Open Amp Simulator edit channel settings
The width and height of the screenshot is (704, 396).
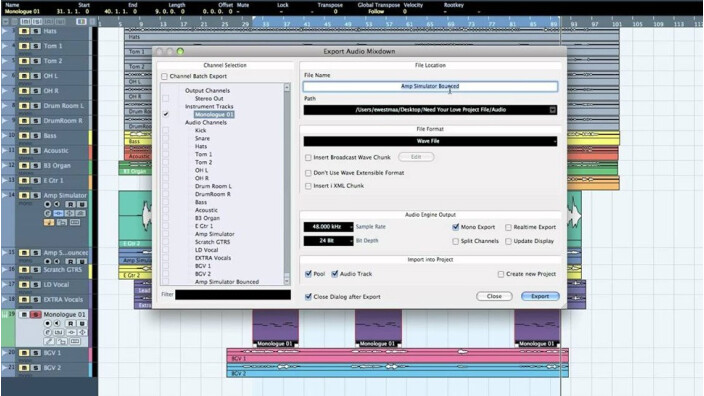click(x=47, y=213)
